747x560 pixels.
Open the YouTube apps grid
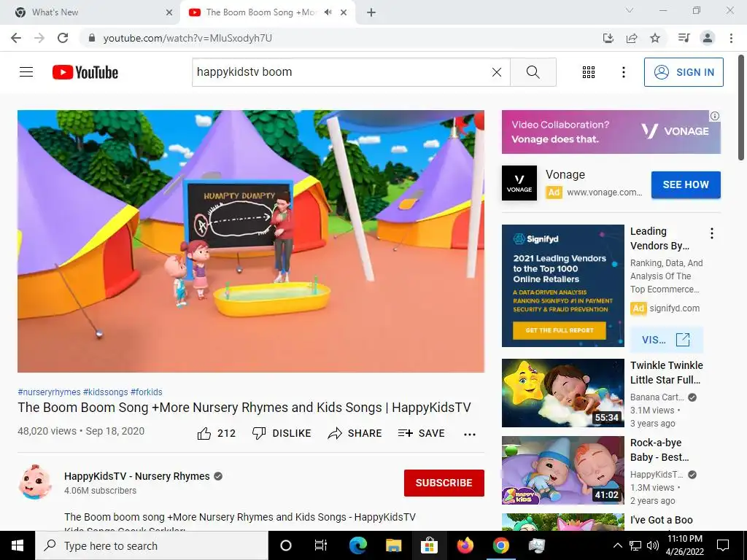(x=589, y=72)
